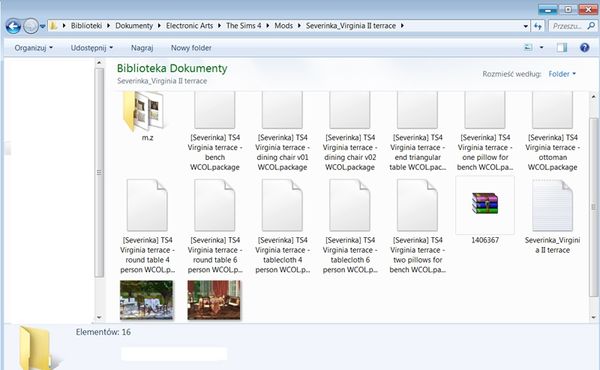Refresh the folder view

coord(538,26)
